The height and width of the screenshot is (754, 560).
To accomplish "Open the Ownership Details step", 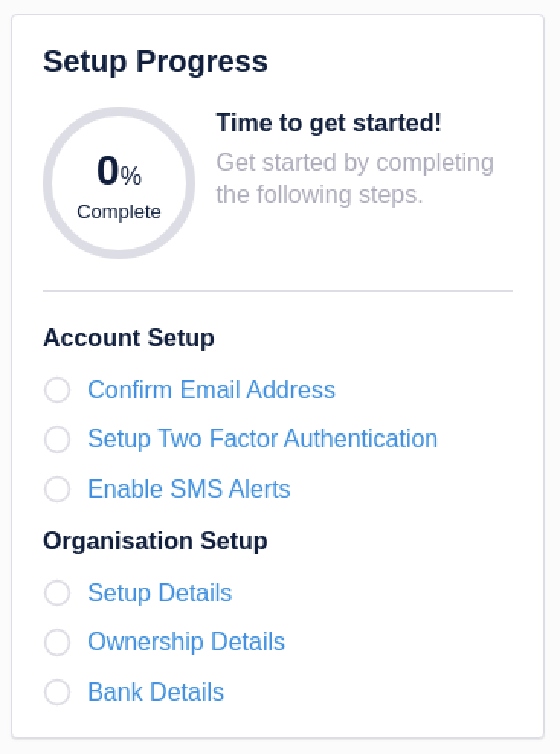I will click(186, 643).
